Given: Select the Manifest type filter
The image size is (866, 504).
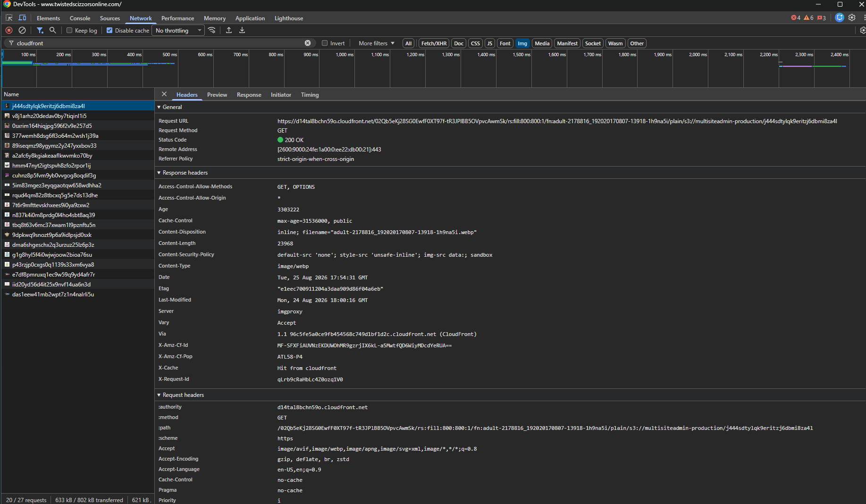Looking at the screenshot, I should coord(567,43).
